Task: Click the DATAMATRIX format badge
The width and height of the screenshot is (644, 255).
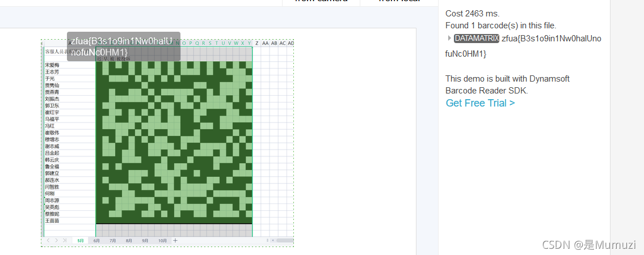Action: [477, 39]
